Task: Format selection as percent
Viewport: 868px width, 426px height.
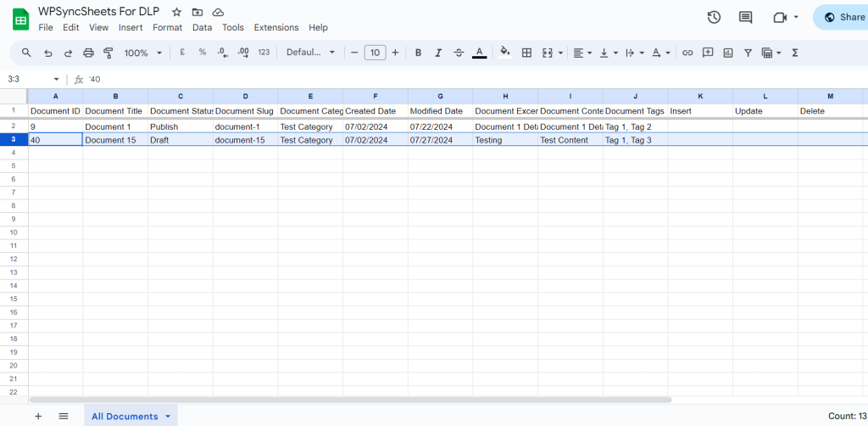Action: click(203, 52)
